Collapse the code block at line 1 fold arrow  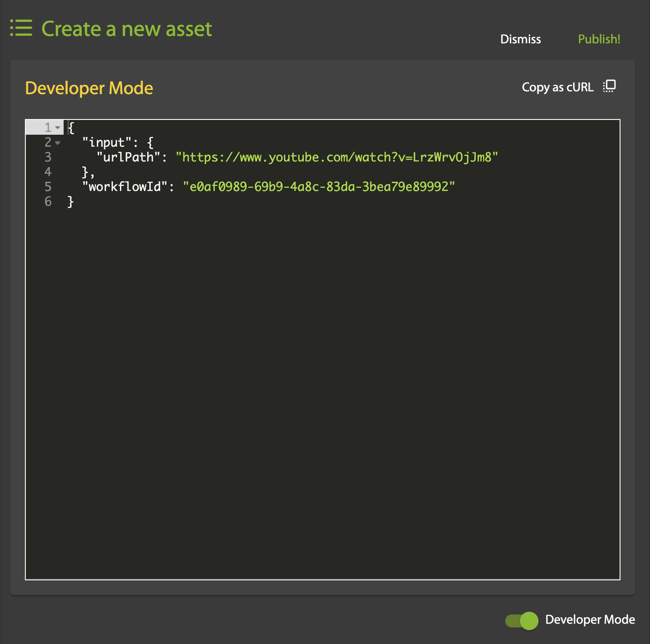click(58, 127)
